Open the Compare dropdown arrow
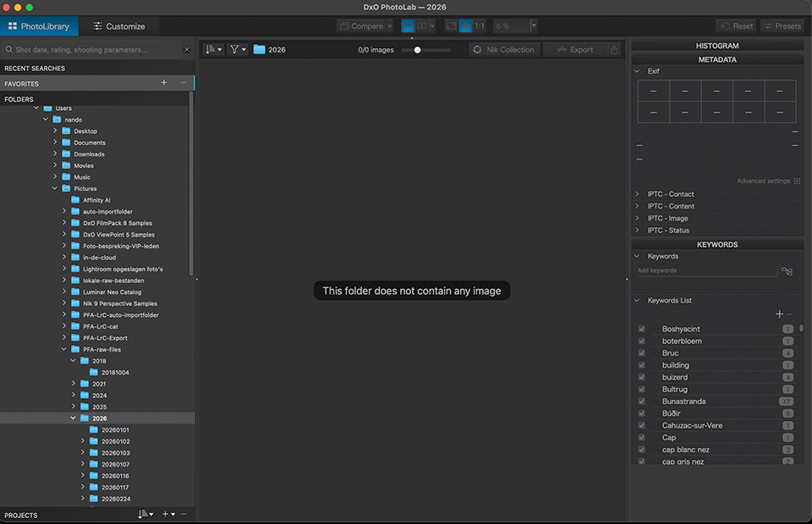 (x=389, y=26)
